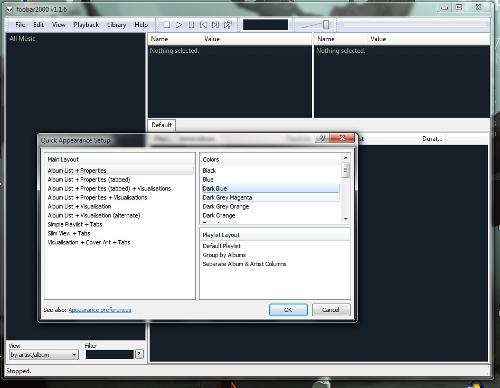Choose Album List + Properties (tabbed) + Visualisations
Screen dimensions: 500x388
[x=109, y=189]
